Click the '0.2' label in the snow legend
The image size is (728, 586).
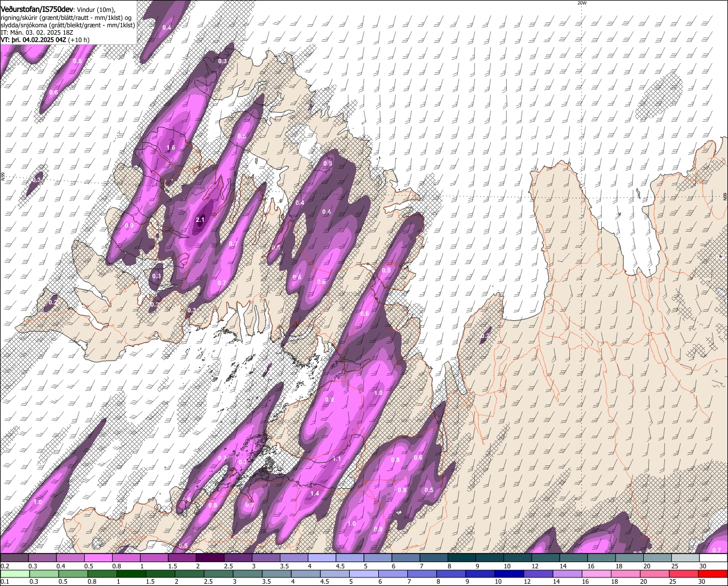coord(5,567)
